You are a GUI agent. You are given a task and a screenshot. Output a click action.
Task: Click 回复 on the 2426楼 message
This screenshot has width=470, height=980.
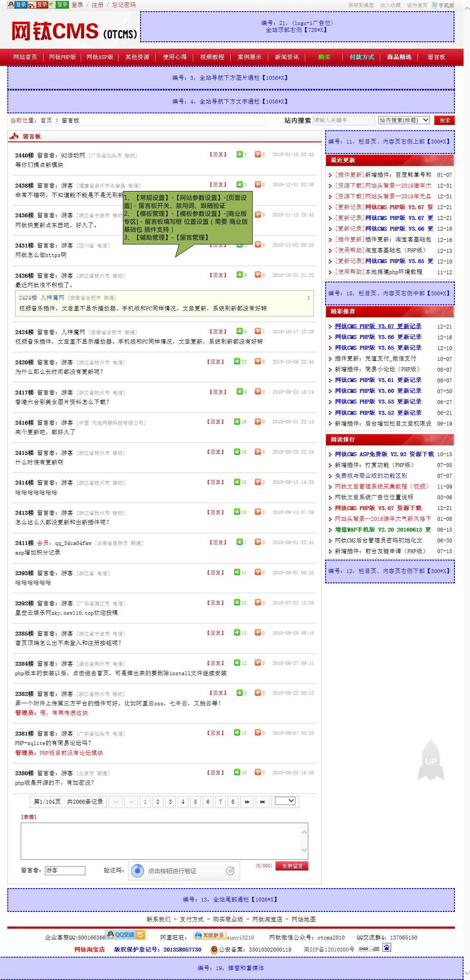pyautogui.click(x=218, y=275)
